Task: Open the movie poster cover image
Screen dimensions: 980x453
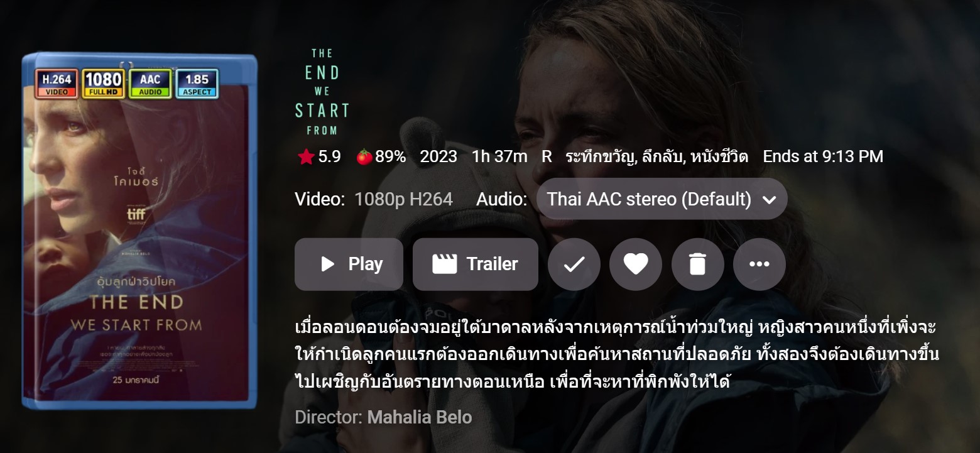Action: click(x=140, y=231)
